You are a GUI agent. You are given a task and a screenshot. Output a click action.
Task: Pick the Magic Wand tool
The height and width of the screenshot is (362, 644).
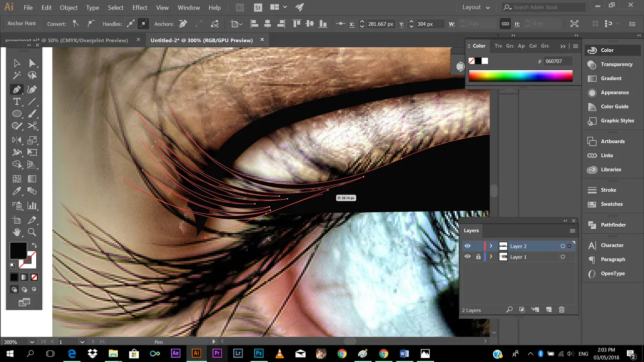17,75
